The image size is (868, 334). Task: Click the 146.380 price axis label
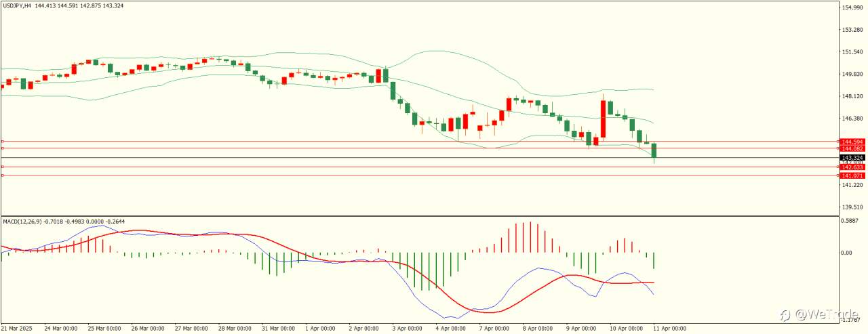[x=852, y=119]
